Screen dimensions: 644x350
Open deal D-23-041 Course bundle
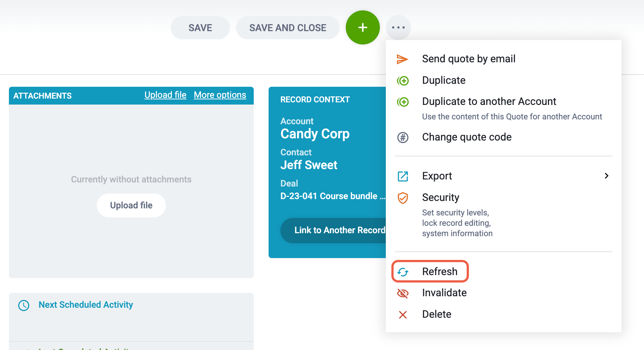click(x=333, y=196)
